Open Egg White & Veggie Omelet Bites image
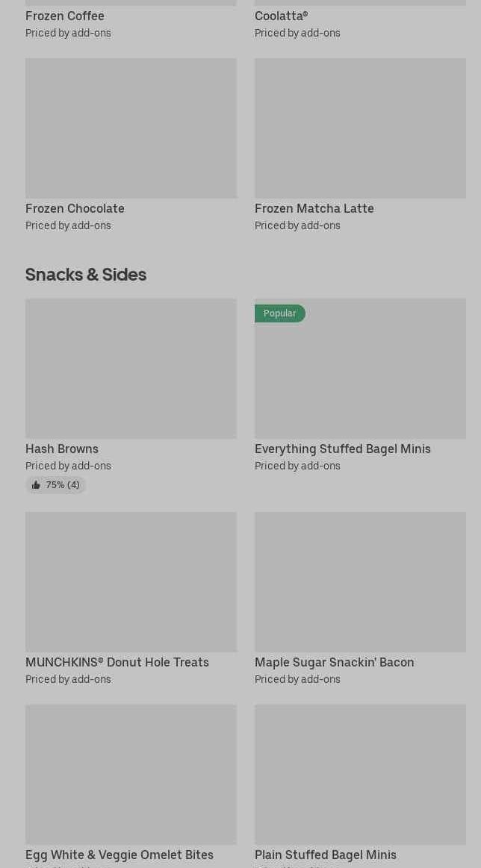Viewport: 481px width, 868px height. pos(131,775)
